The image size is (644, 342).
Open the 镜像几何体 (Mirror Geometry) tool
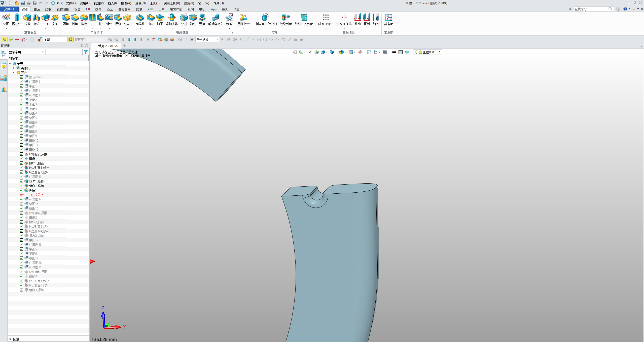point(344,20)
